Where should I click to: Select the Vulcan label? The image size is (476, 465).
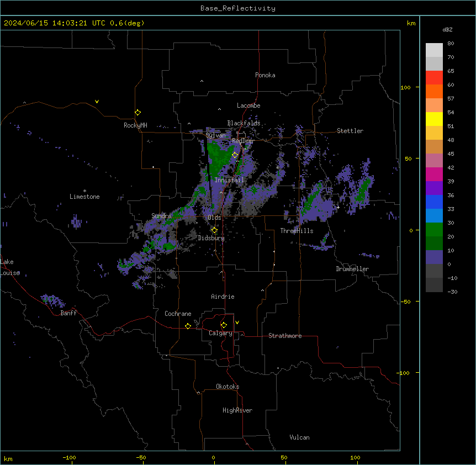300,437
